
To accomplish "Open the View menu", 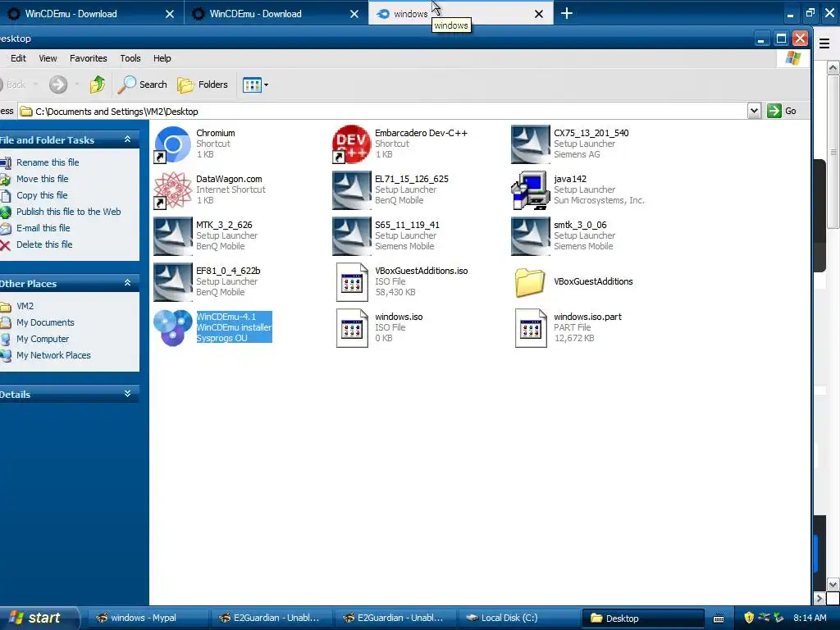I will pos(48,58).
